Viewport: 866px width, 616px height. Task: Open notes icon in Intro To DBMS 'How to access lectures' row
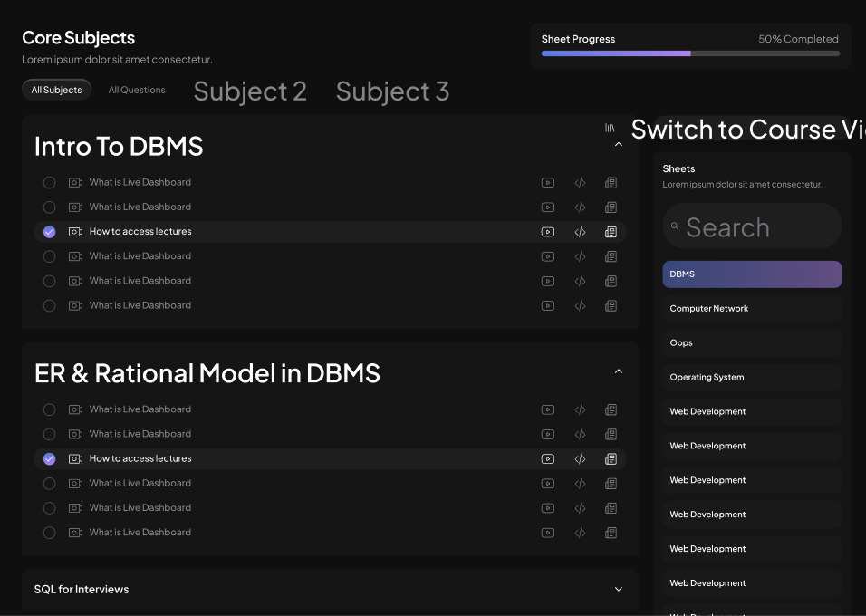pos(611,232)
